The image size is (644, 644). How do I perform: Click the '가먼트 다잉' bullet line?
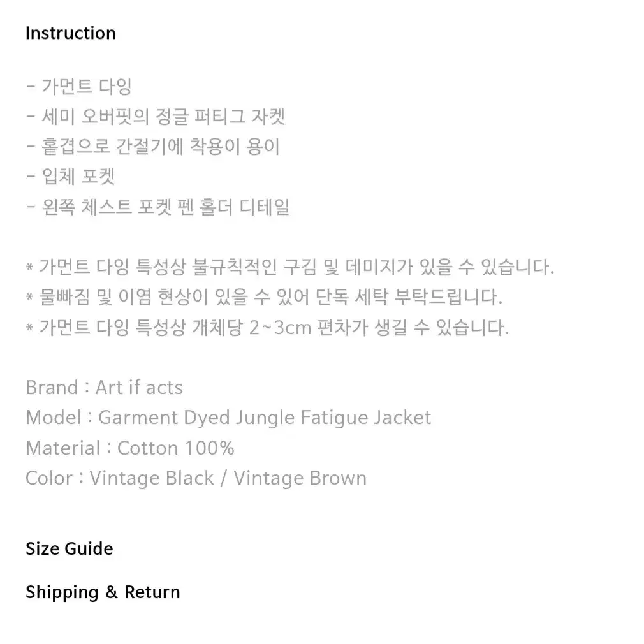pos(78,87)
